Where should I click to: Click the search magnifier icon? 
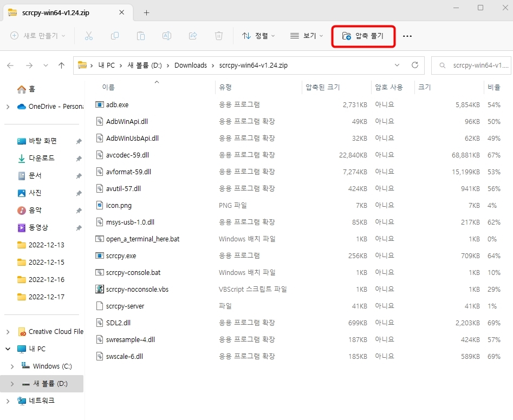coord(443,65)
